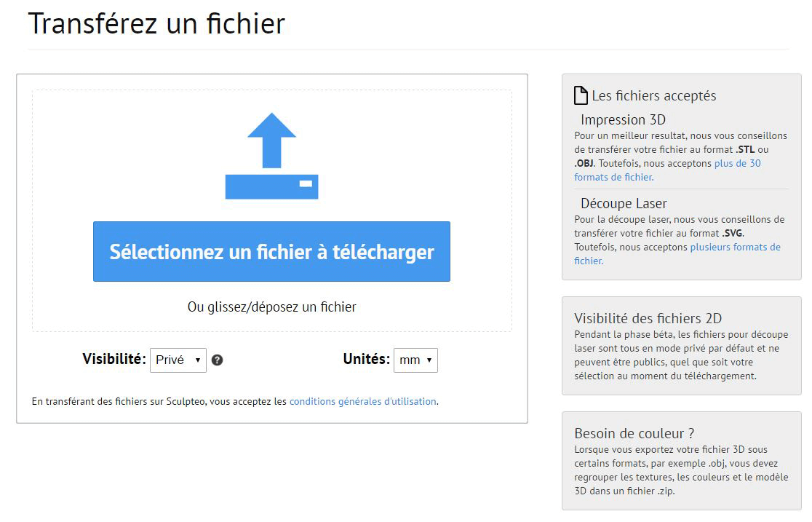Open conditions générales d'utilisation link
The width and height of the screenshot is (812, 522).
pos(362,401)
